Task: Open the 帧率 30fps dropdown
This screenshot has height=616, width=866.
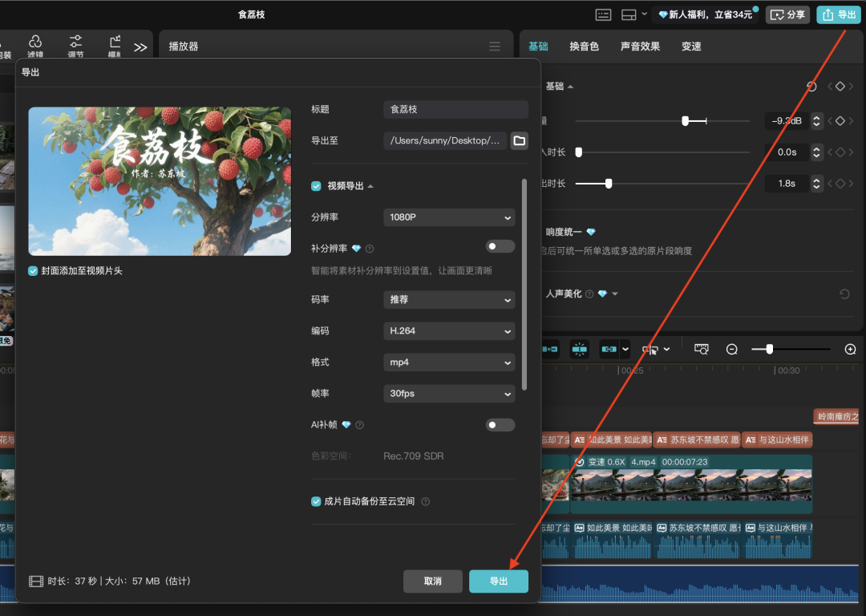Action: click(x=449, y=394)
